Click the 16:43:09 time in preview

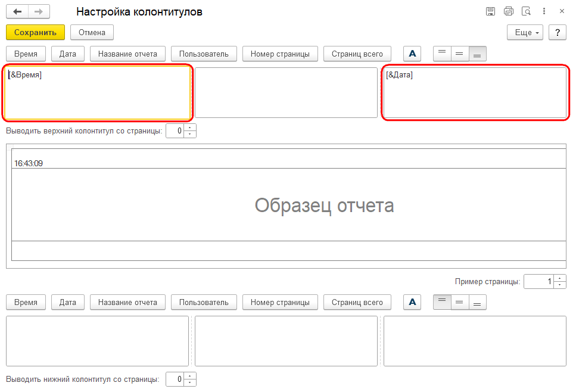(x=29, y=163)
